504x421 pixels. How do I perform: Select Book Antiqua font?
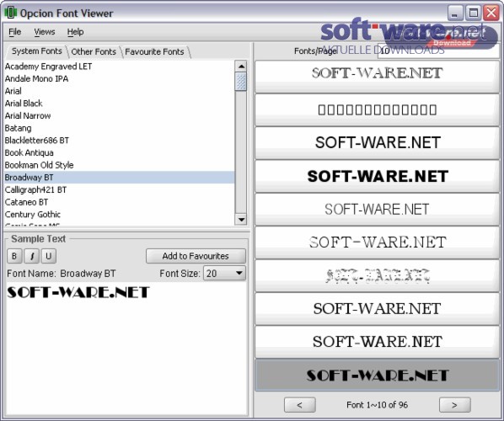tap(119, 153)
